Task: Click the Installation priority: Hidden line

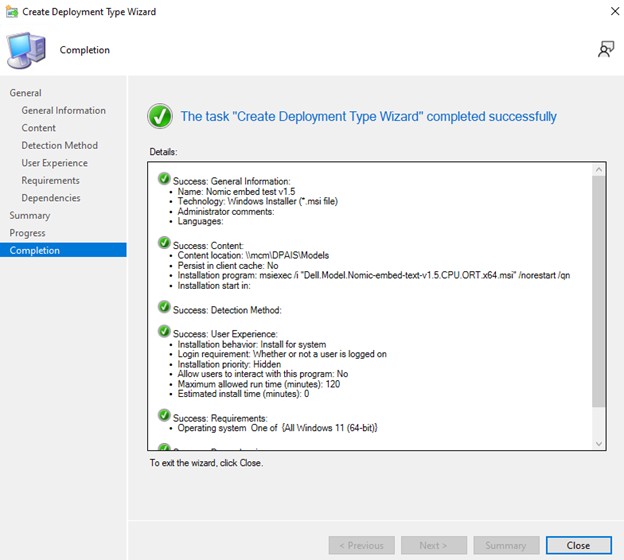Action: (x=229, y=364)
